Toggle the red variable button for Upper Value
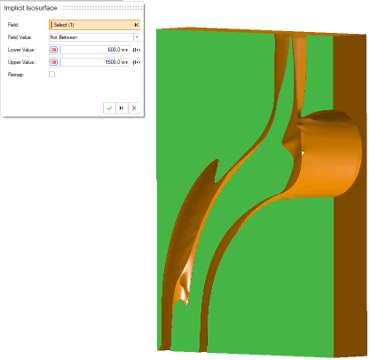 point(54,62)
